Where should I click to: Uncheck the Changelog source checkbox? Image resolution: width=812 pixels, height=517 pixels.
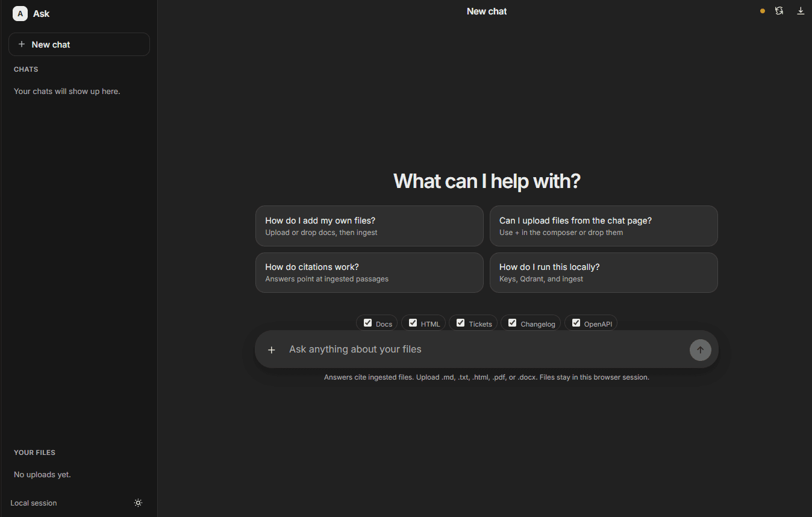point(512,323)
